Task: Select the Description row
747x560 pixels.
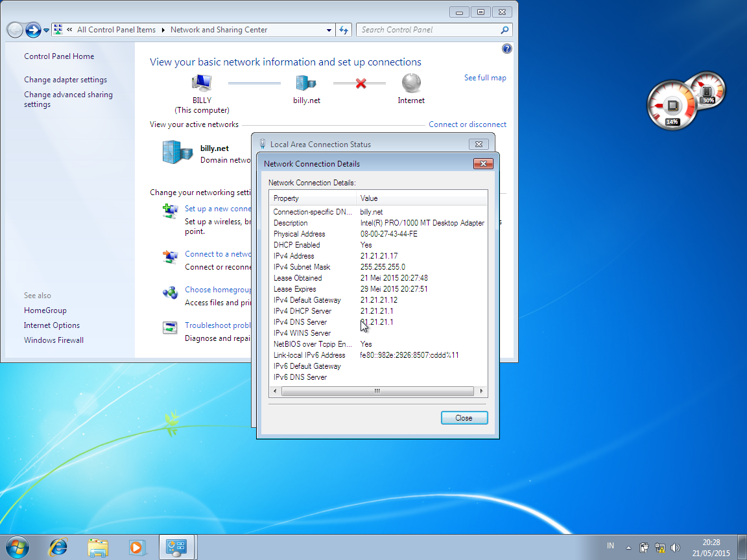Action: coord(378,223)
